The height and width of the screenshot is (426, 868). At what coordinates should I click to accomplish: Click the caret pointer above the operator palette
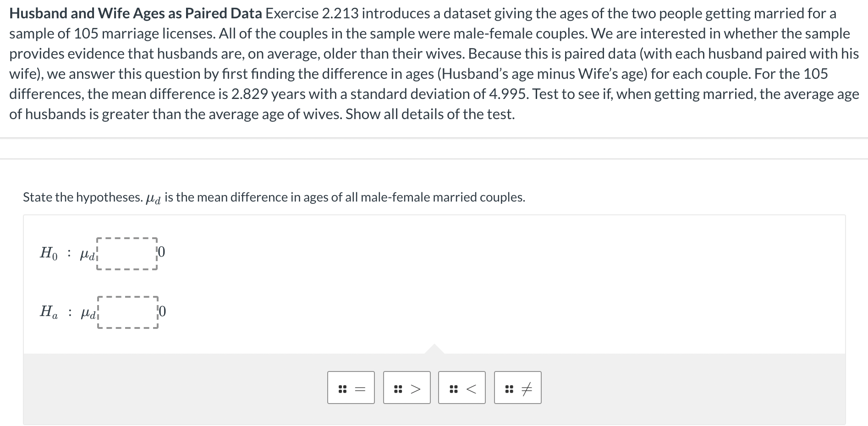434,349
